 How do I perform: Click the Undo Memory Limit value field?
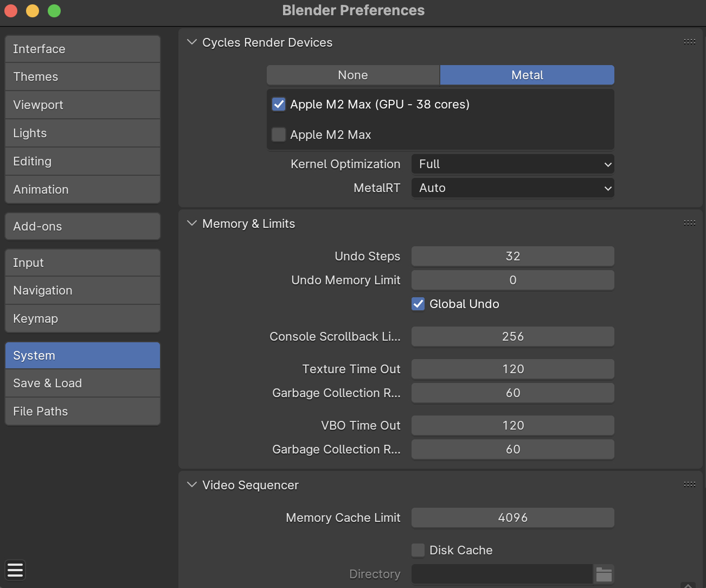point(513,280)
